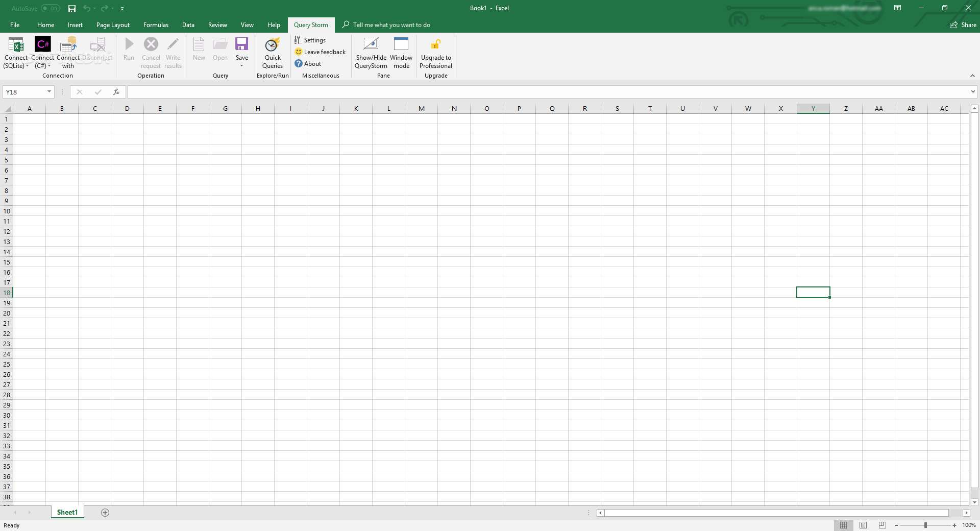Collapse the ribbon
The height and width of the screenshot is (531, 980).
tap(972, 76)
